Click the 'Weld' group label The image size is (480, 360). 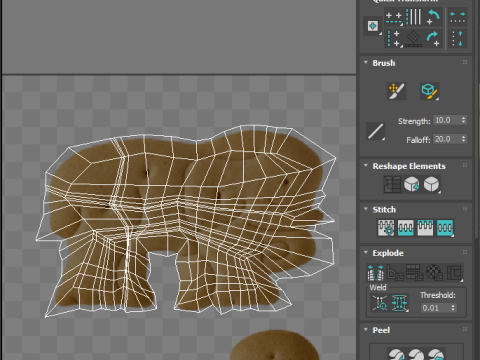click(378, 287)
